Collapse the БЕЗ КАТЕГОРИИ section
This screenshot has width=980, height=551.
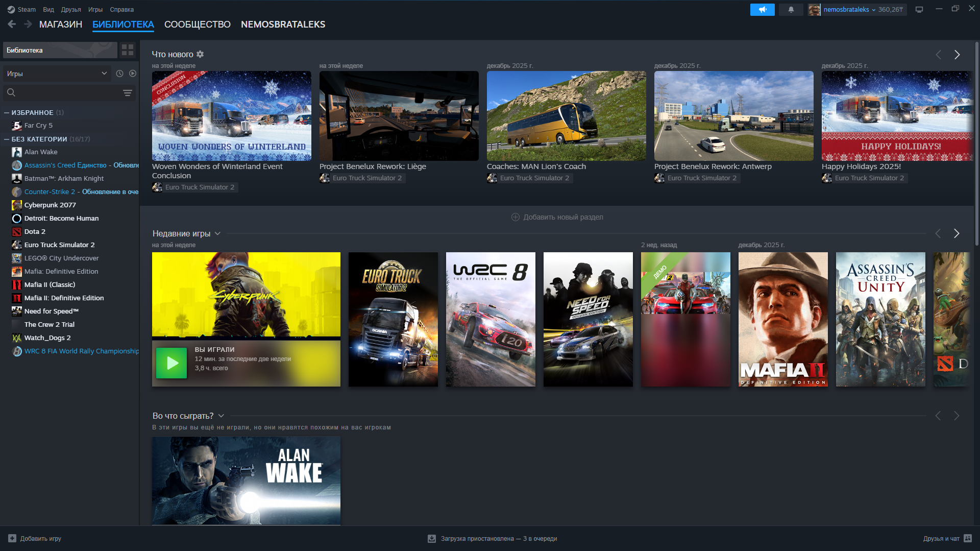[7, 139]
